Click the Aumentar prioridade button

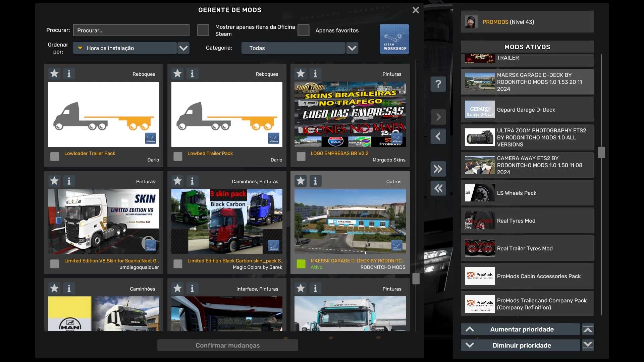point(521,329)
